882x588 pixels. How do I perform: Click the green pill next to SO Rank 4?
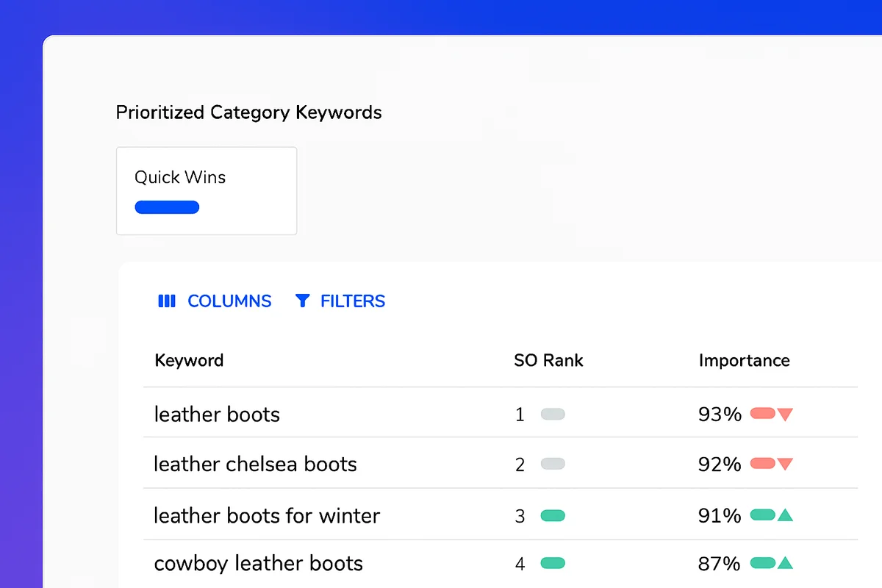[x=553, y=564]
